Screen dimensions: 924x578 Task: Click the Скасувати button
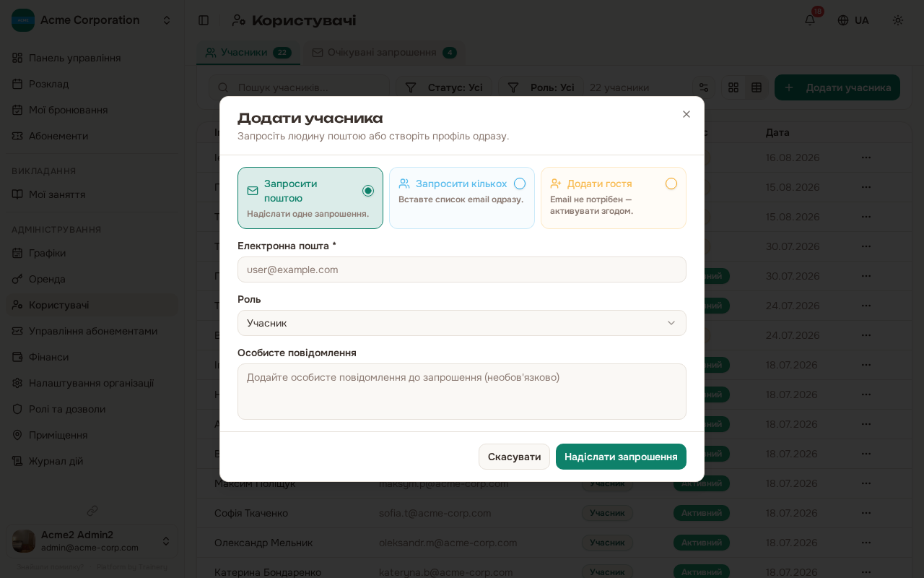(x=514, y=457)
